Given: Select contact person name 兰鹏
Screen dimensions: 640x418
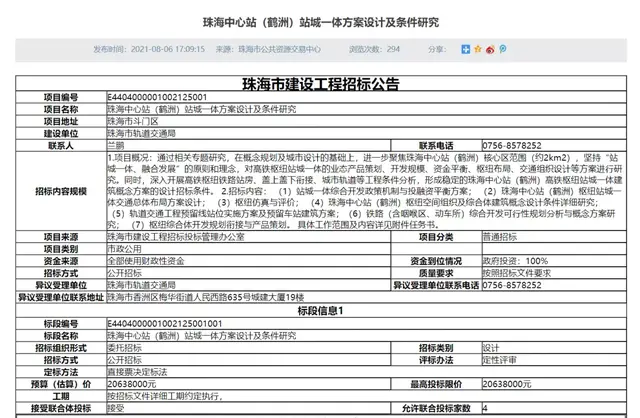Looking at the screenshot, I should (116, 145).
